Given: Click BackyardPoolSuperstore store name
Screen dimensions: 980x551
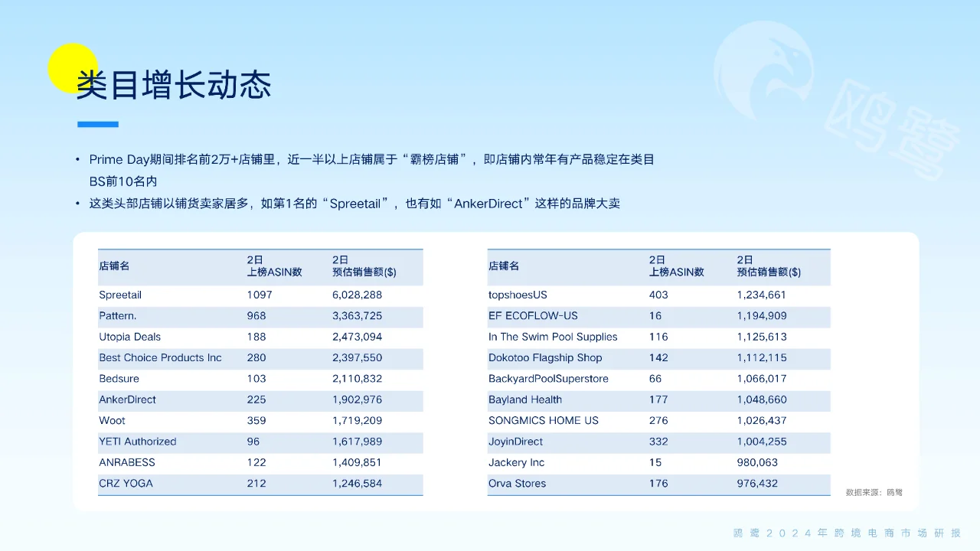Looking at the screenshot, I should pos(548,378).
